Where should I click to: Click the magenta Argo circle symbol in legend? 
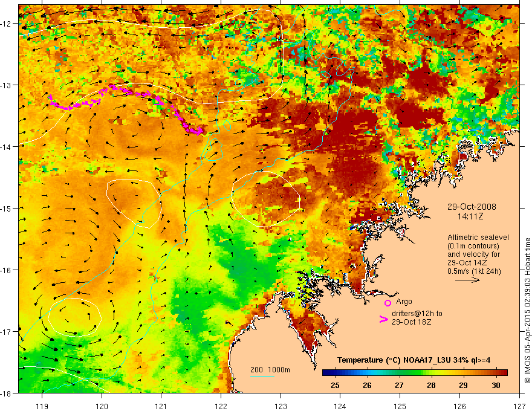(388, 303)
